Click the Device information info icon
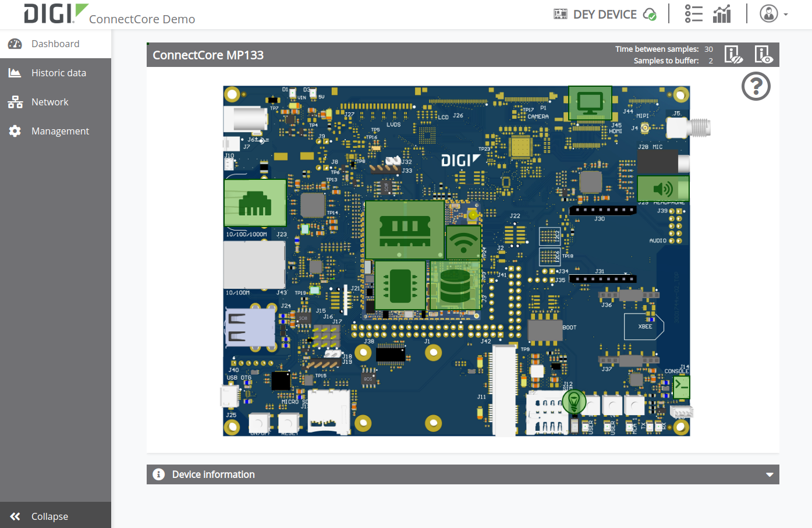The image size is (812, 528). tap(158, 474)
